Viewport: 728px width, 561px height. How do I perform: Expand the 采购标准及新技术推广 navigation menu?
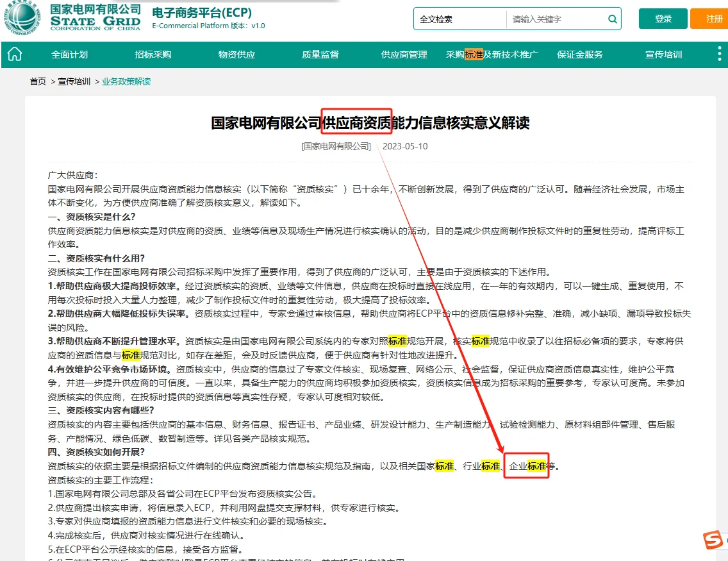491,54
